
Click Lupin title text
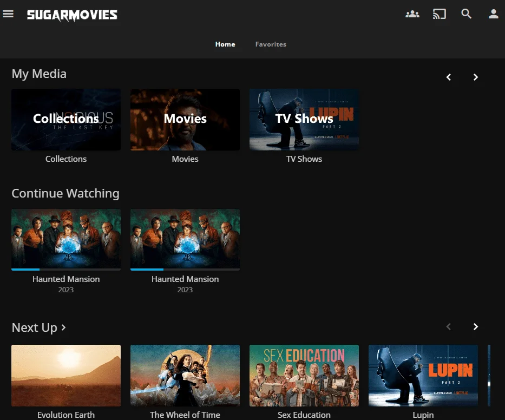(x=423, y=415)
